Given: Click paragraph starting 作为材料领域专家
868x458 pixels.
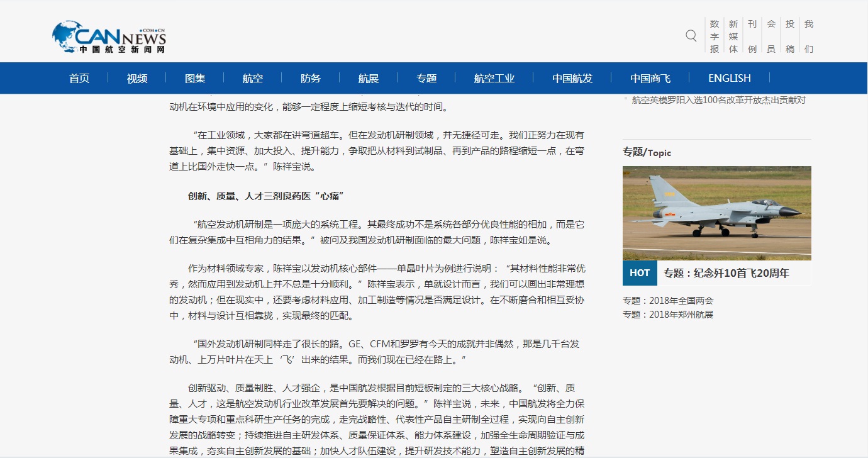Looking at the screenshot, I should [377, 292].
